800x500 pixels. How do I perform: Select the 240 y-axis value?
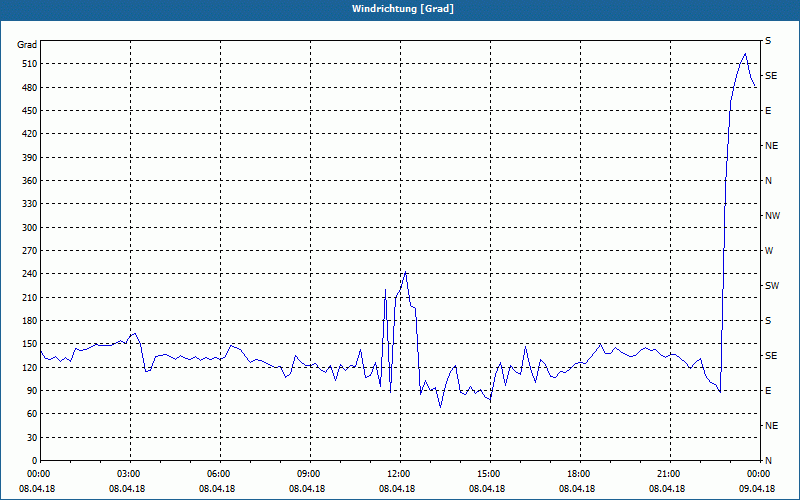pos(30,274)
